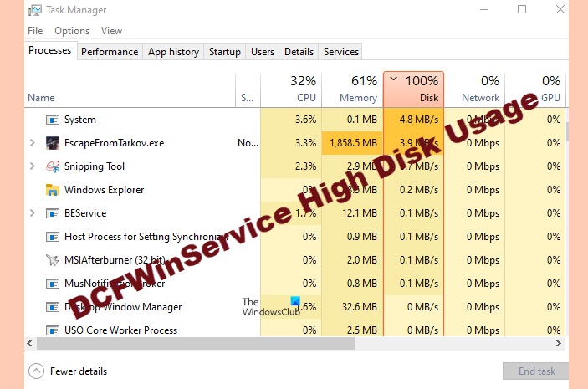Expand the BEService process group

(x=33, y=213)
